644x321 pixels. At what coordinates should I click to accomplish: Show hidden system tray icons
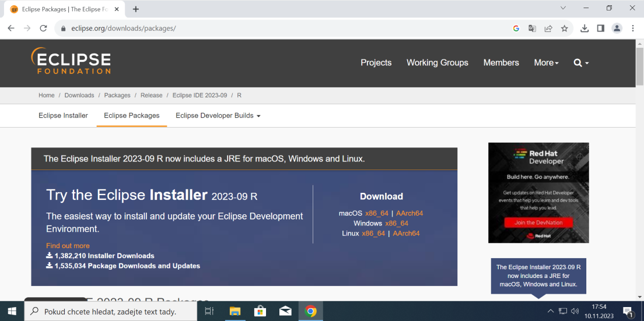point(551,311)
